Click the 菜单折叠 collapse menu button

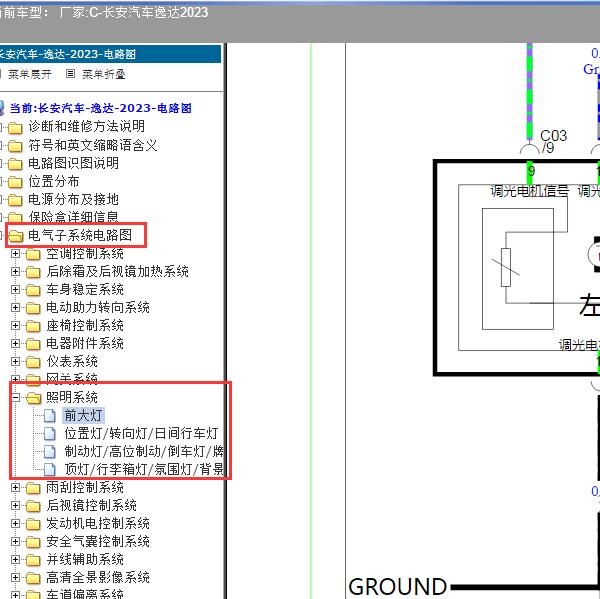[96, 73]
